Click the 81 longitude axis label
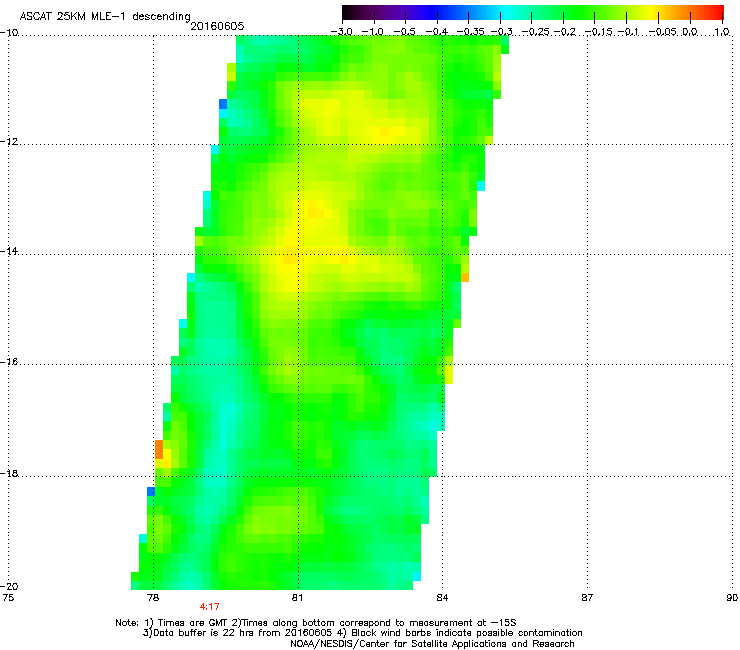740x650 pixels. [x=297, y=598]
